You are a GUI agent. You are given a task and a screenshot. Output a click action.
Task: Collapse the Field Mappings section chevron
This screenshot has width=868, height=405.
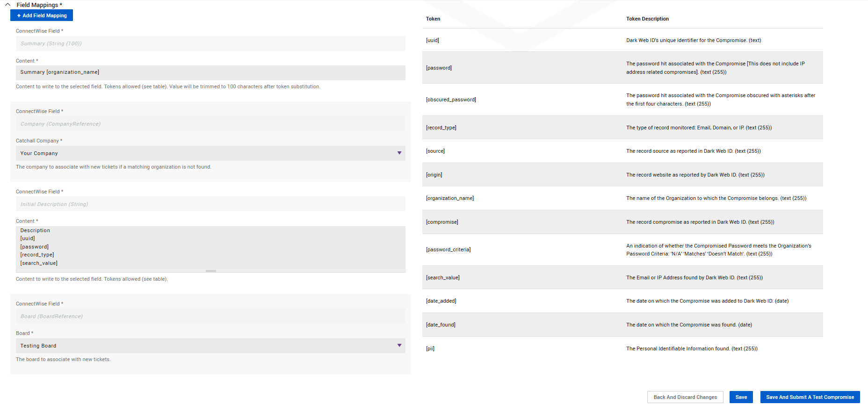pyautogui.click(x=8, y=5)
